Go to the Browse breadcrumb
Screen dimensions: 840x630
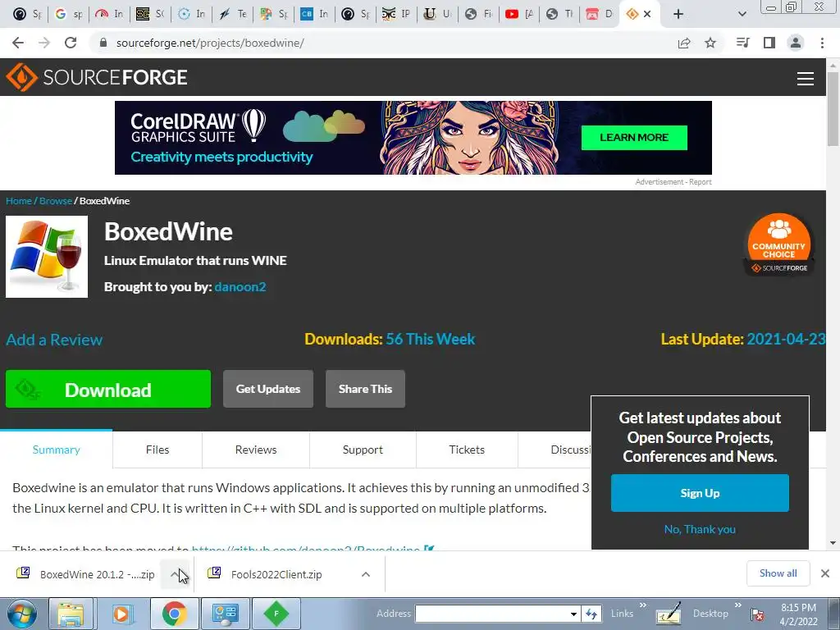click(56, 201)
